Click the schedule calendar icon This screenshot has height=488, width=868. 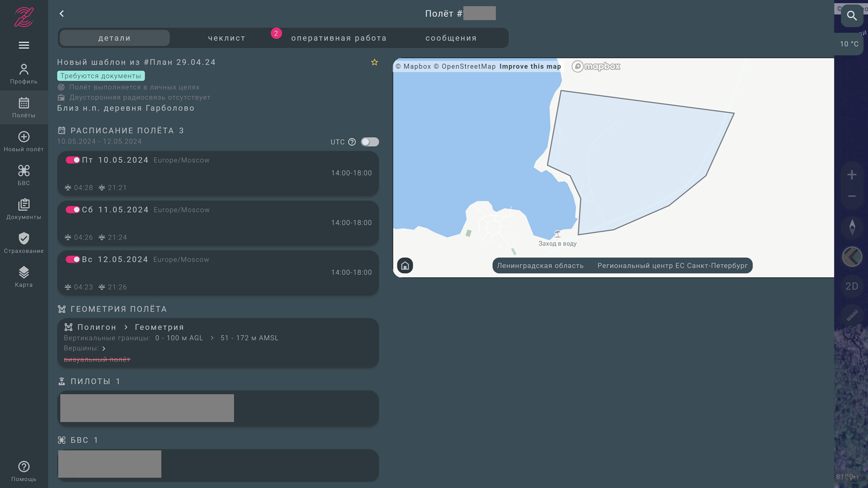click(x=62, y=130)
